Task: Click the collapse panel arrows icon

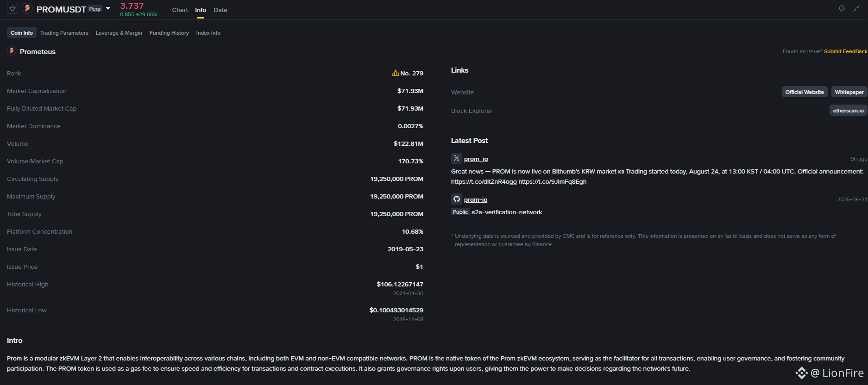Action: click(856, 8)
